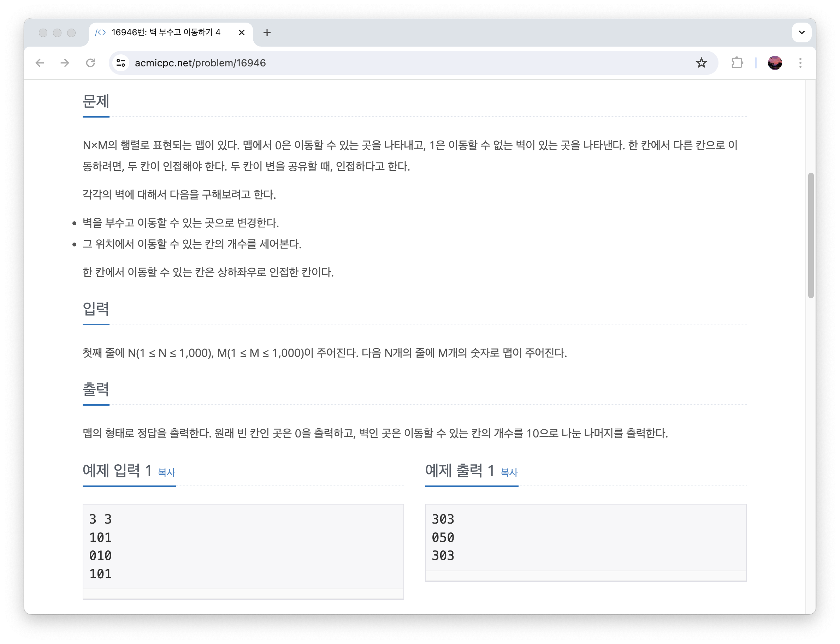The image size is (840, 644).
Task: Bookmark this page with the star icon
Action: point(701,63)
